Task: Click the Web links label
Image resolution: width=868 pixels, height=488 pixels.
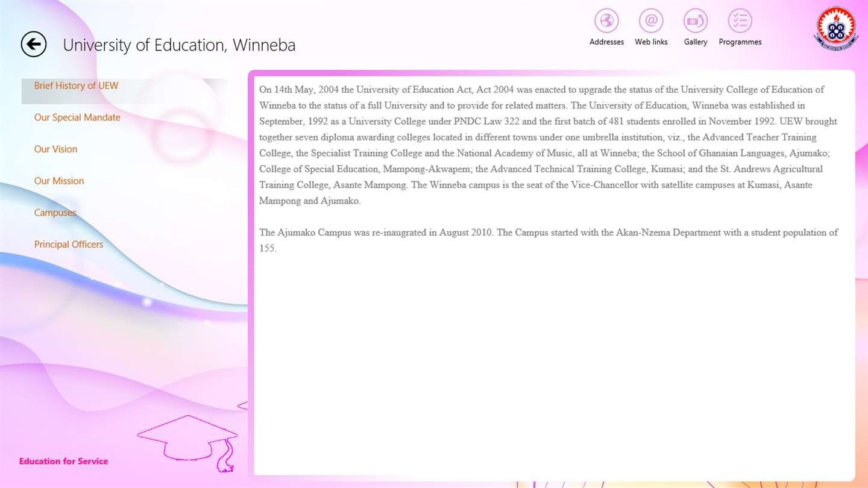Action: (651, 42)
